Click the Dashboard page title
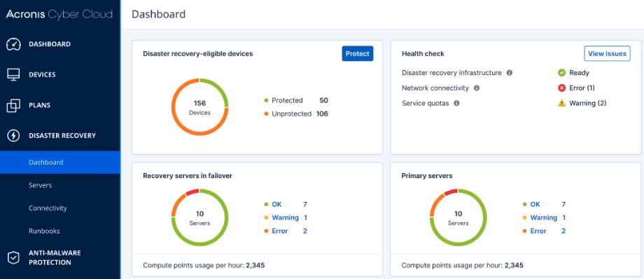This screenshot has height=279, width=644. pyautogui.click(x=158, y=15)
